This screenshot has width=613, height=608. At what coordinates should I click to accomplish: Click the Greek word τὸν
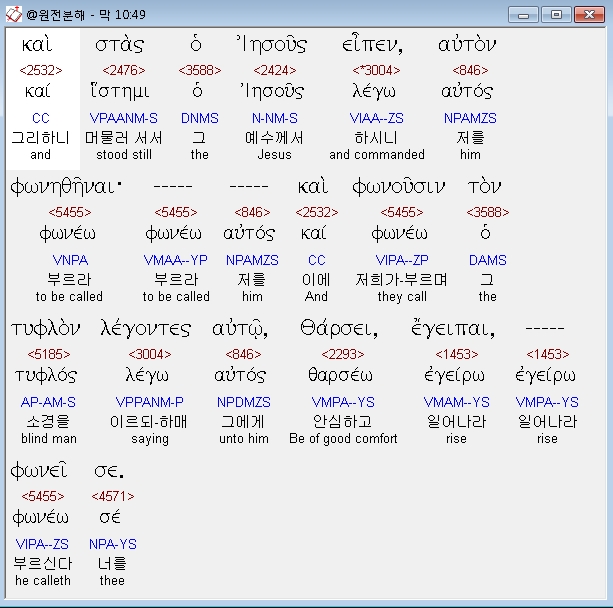click(x=484, y=187)
